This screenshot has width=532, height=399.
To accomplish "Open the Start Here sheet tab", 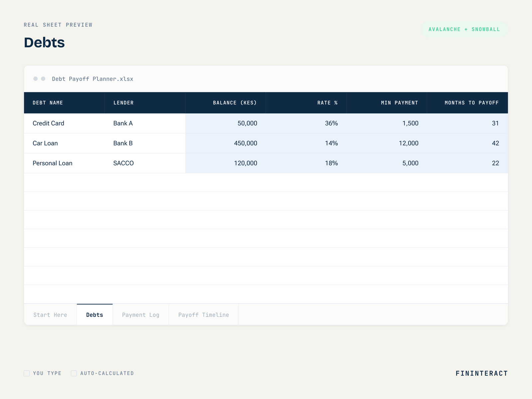I will coord(50,315).
